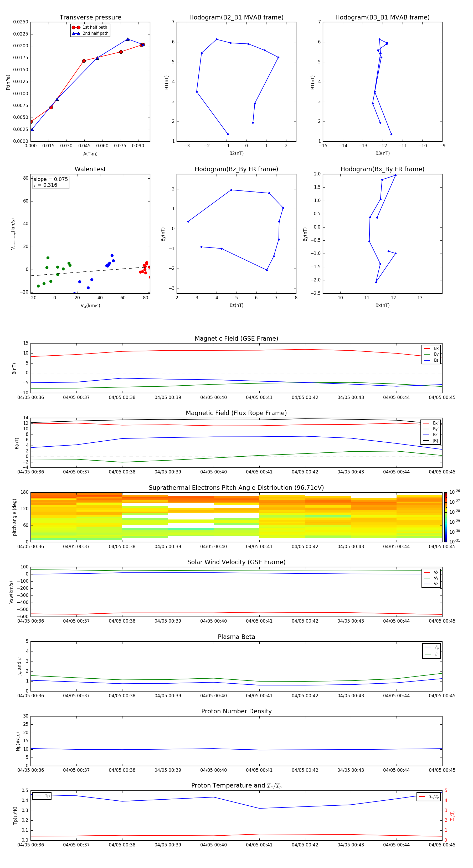This screenshot has height=868, width=473.
Task: Click the βp legend entry in Plasma Beta
Action: point(431,647)
